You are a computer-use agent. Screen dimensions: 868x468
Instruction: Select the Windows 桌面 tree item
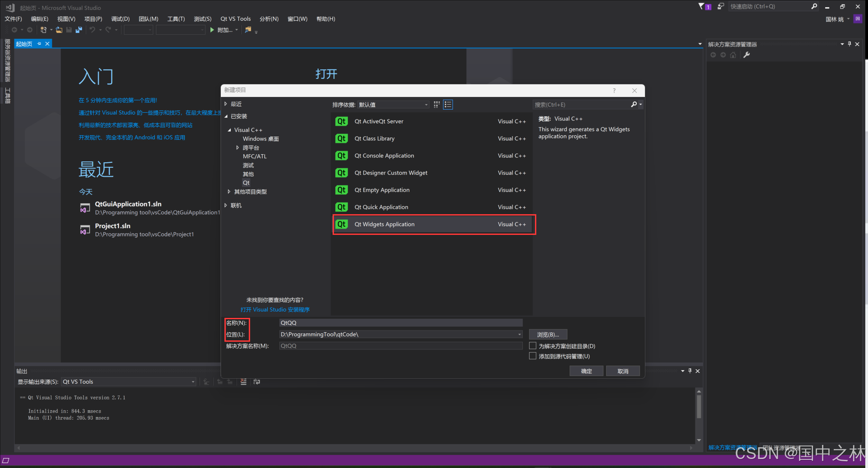[x=261, y=139]
